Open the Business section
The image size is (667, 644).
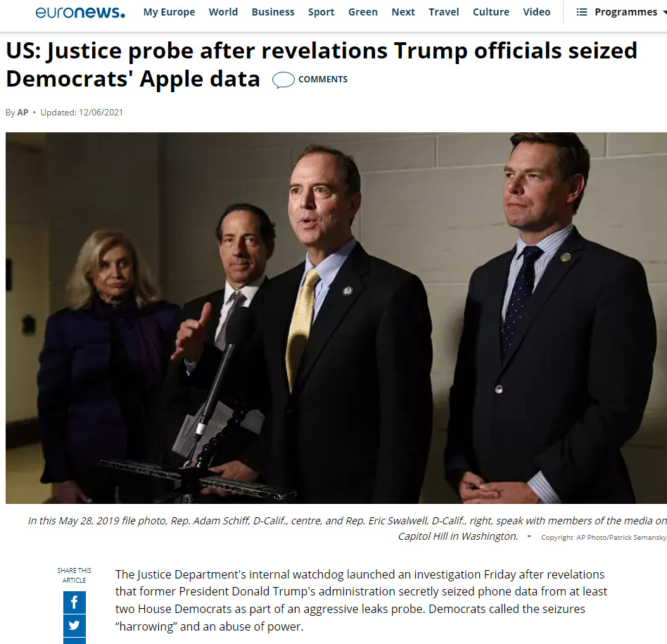point(273,12)
